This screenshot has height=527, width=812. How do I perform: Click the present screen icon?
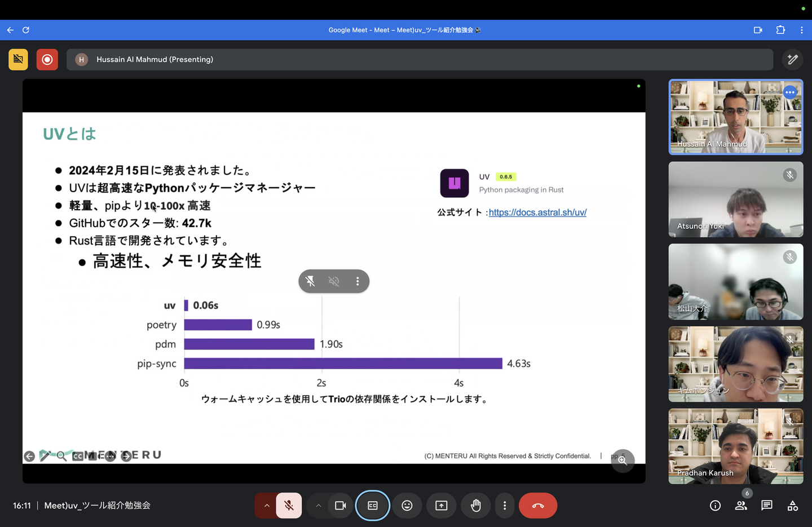click(x=441, y=506)
